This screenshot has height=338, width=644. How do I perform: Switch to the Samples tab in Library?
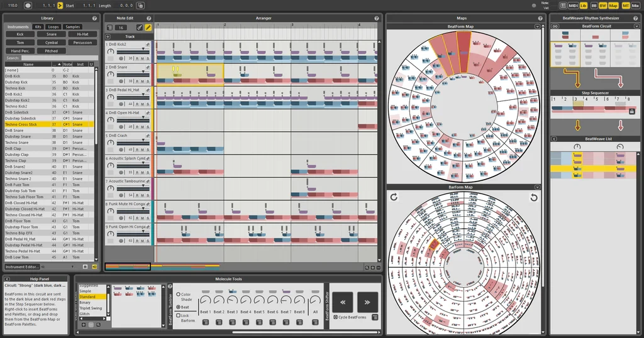(73, 27)
